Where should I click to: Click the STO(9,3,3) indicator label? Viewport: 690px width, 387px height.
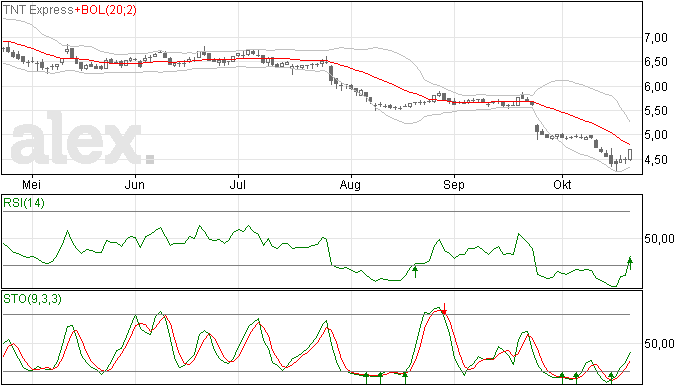(x=32, y=299)
